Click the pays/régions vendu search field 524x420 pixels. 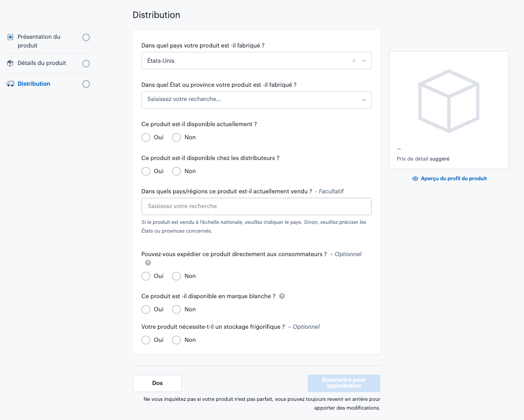[256, 206]
